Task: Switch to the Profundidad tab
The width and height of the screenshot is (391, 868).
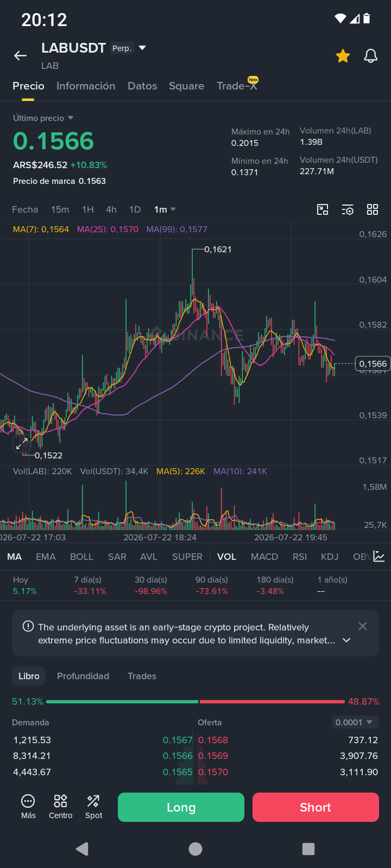Action: click(x=83, y=676)
